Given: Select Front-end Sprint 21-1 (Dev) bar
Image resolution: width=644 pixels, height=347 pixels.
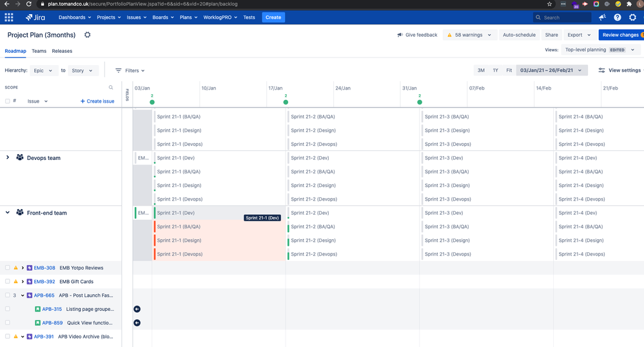Looking at the screenshot, I should click(x=219, y=213).
